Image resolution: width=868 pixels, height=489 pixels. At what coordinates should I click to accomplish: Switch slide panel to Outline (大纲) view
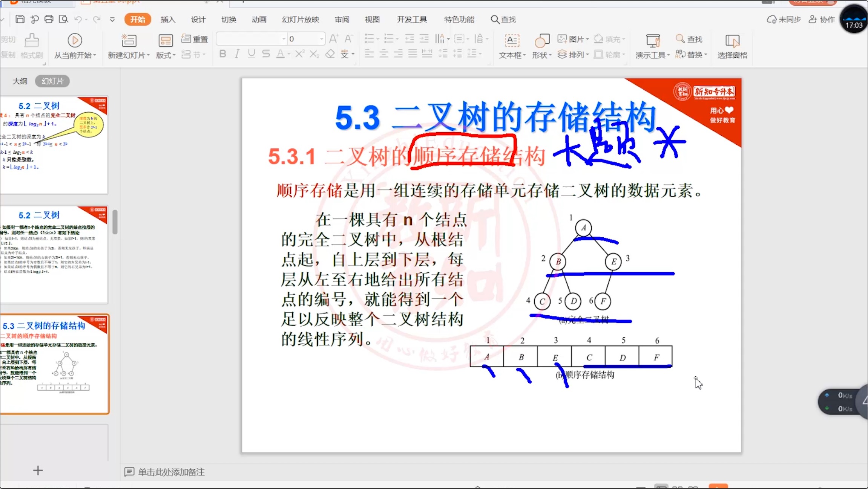click(20, 81)
